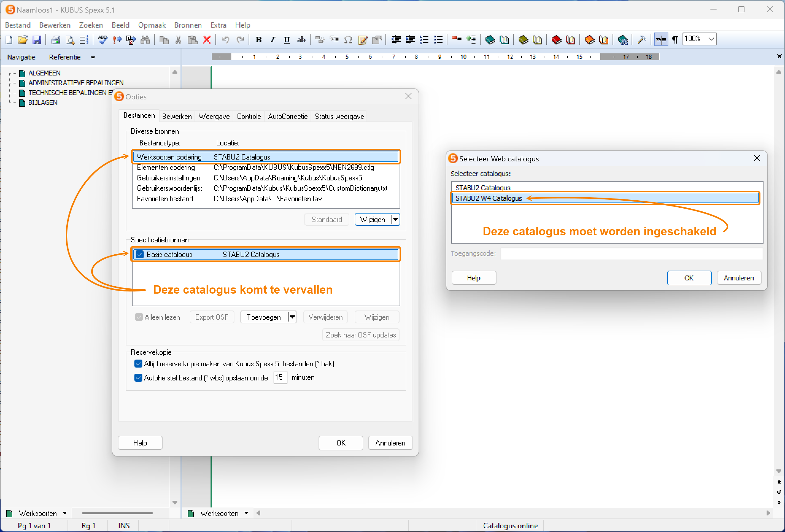Click the Redo arrow icon
This screenshot has width=785, height=532.
pyautogui.click(x=240, y=40)
